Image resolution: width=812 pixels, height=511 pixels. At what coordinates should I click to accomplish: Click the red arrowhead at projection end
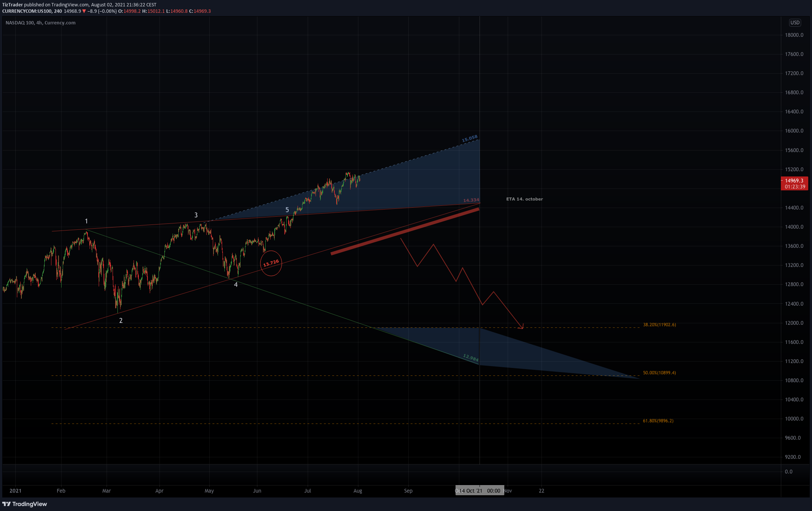tap(521, 327)
